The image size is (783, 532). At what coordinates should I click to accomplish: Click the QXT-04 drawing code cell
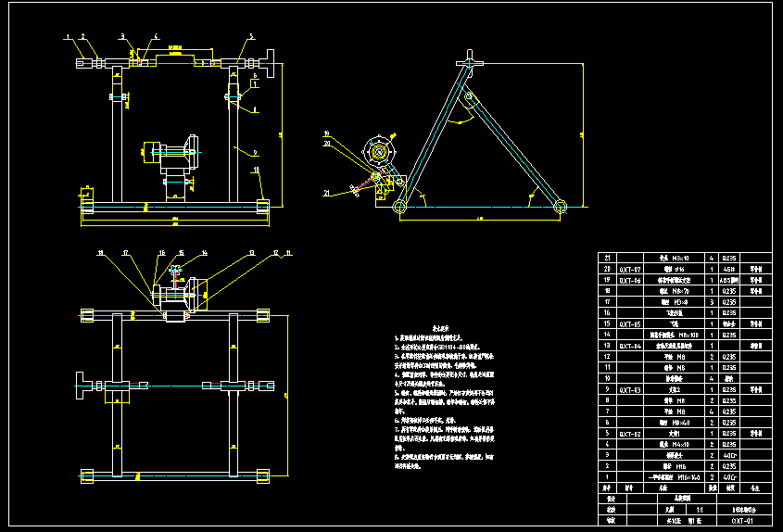(630, 346)
